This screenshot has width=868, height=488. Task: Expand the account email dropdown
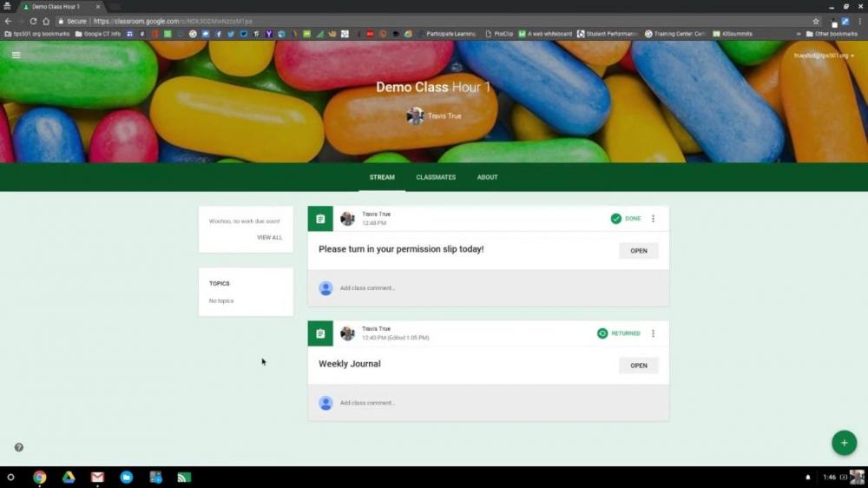pos(824,56)
